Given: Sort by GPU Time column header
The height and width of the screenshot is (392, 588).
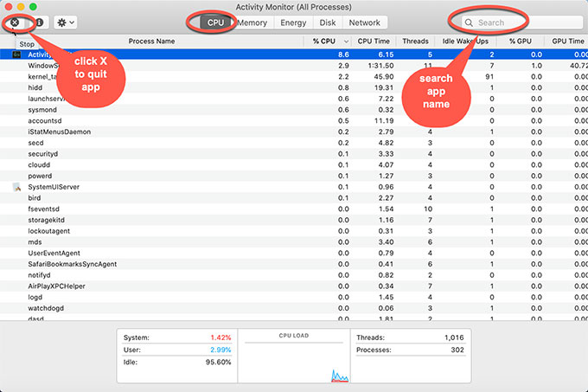Looking at the screenshot, I should pos(566,41).
